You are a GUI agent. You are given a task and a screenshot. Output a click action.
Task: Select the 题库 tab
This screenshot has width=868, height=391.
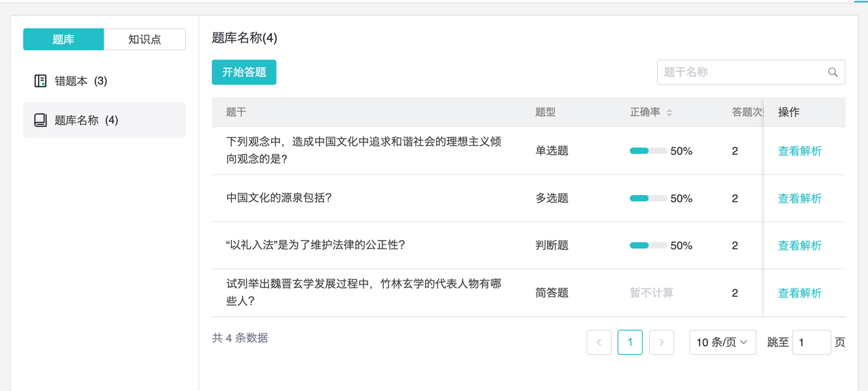[63, 39]
